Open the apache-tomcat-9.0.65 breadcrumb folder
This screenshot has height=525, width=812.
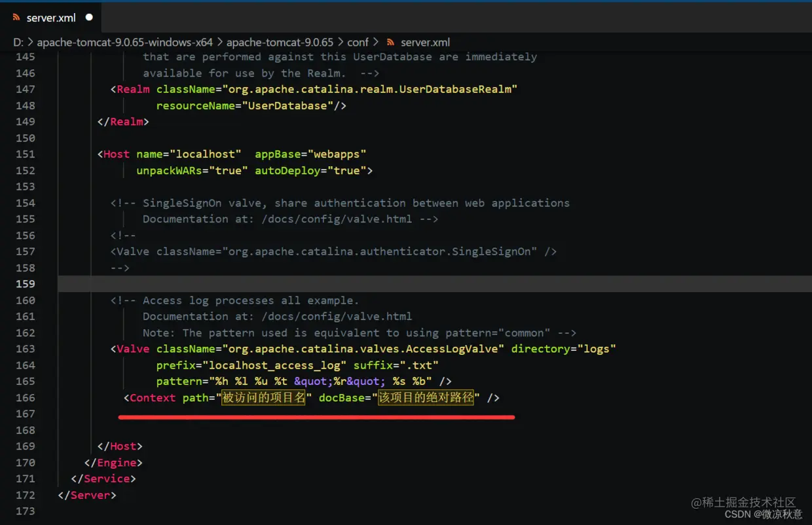point(280,42)
